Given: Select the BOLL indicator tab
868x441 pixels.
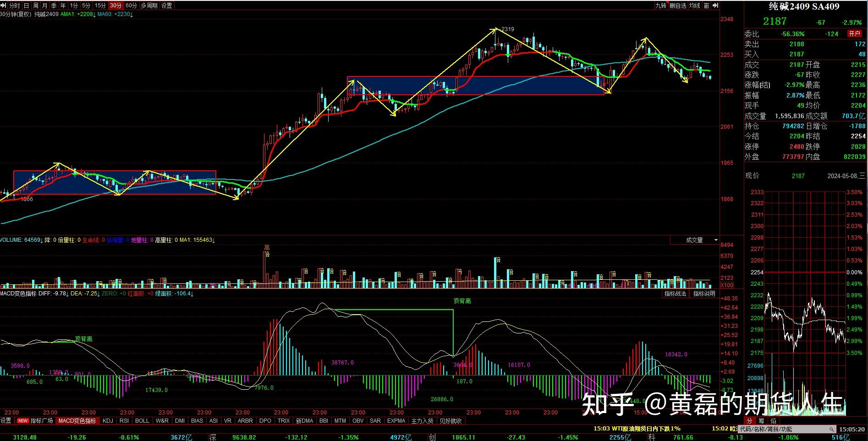Looking at the screenshot, I should pyautogui.click(x=142, y=421).
